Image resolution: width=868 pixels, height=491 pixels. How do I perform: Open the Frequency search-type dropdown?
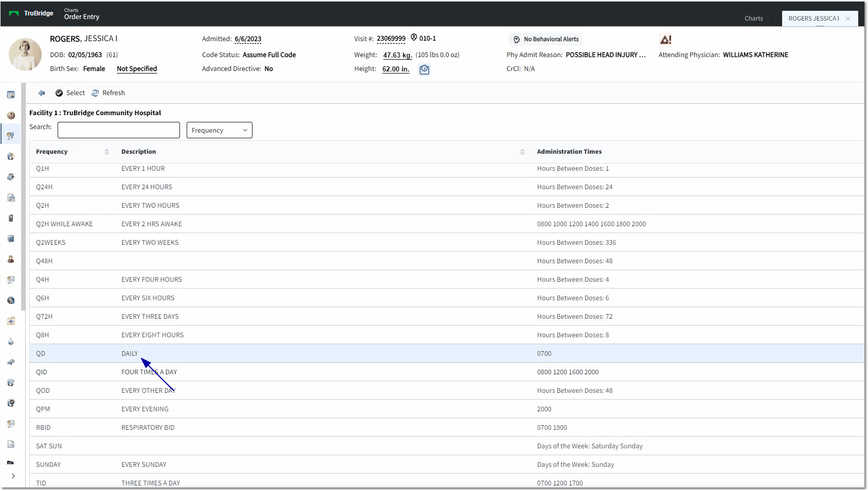[220, 130]
